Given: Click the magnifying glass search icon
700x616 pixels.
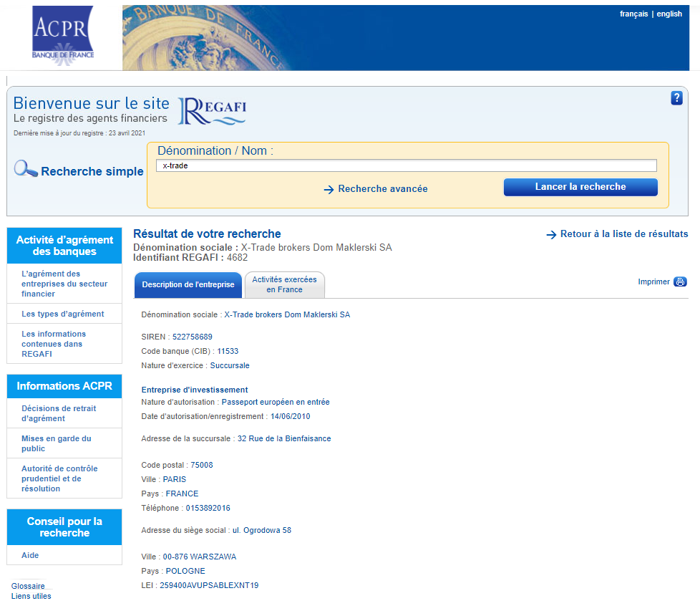Looking at the screenshot, I should [26, 169].
